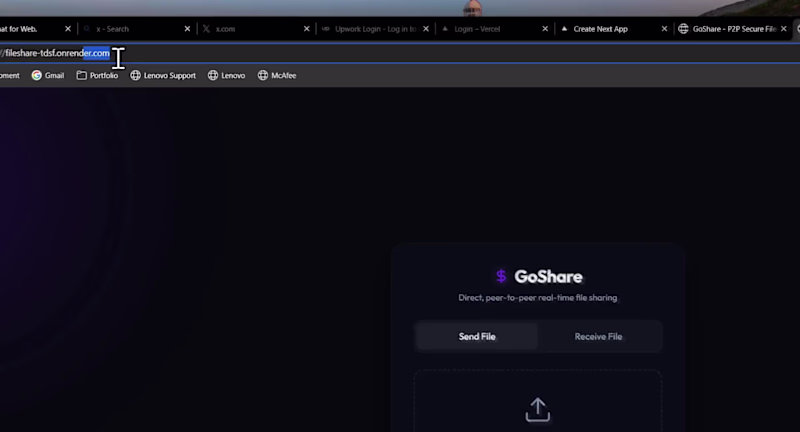Open the Lenovo bookmark
The image size is (800, 432).
(226, 75)
